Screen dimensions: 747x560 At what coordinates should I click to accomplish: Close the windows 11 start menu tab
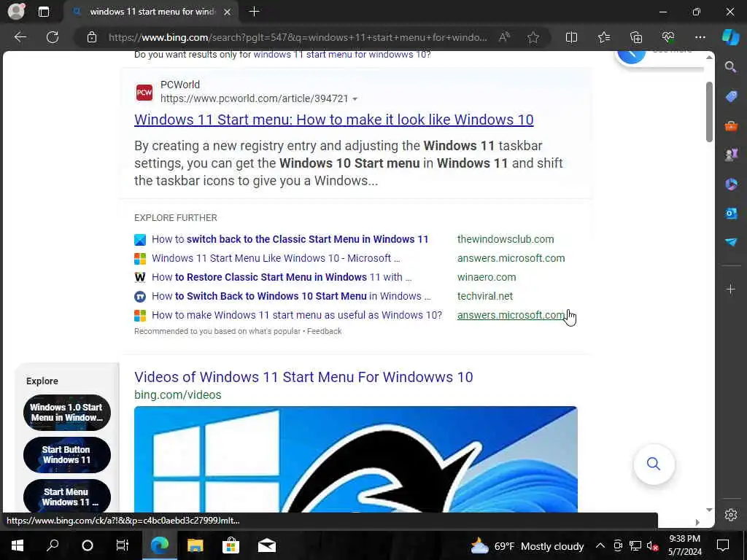(228, 12)
